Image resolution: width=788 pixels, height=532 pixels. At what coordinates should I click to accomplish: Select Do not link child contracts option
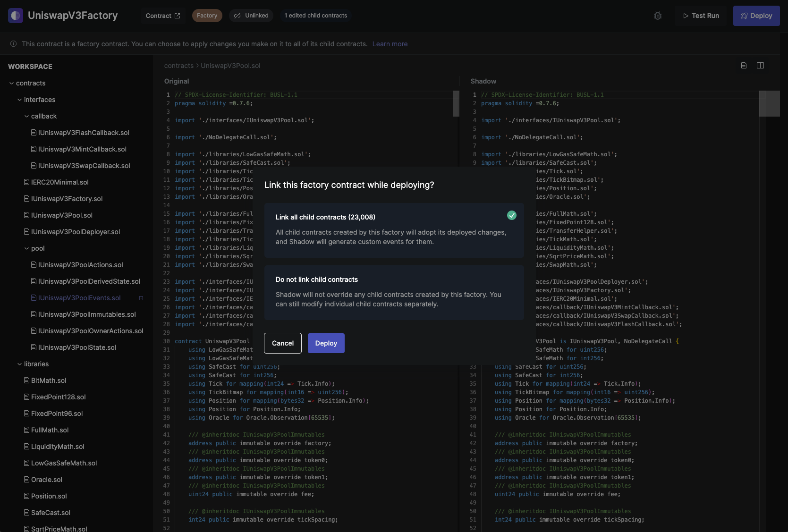click(394, 292)
